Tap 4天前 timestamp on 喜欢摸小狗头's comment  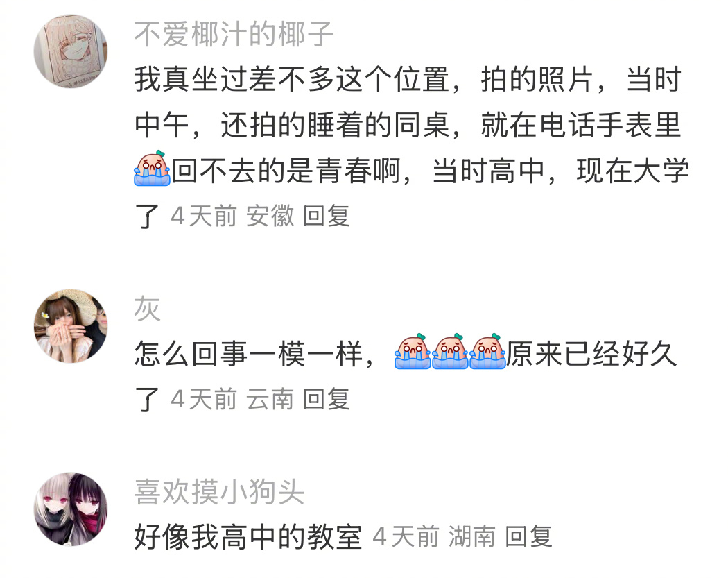(x=406, y=536)
